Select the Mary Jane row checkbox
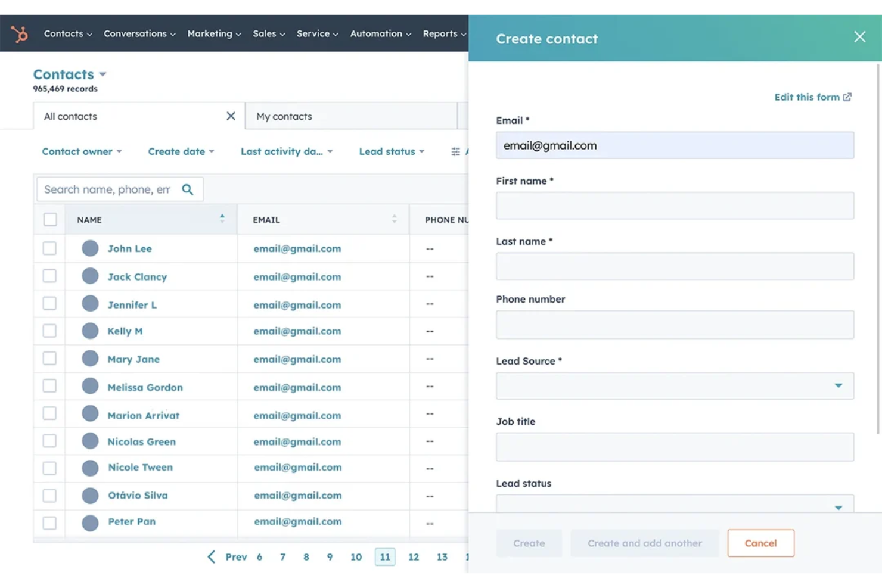The height and width of the screenshot is (588, 882). [49, 358]
